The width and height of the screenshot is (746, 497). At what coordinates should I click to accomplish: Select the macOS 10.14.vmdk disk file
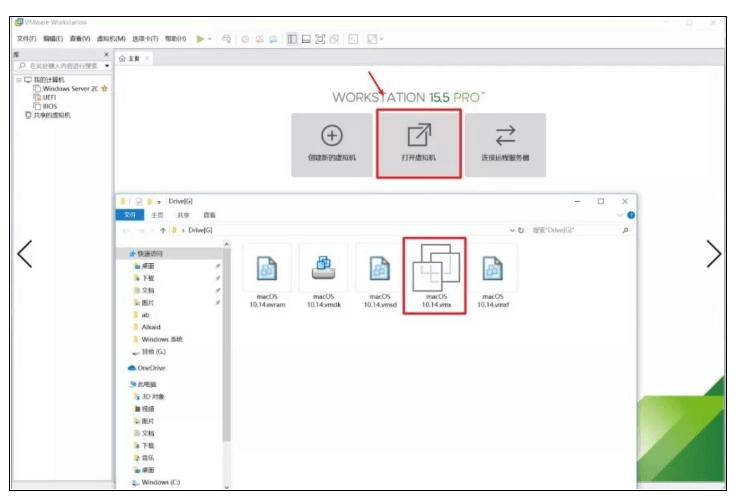click(x=322, y=275)
